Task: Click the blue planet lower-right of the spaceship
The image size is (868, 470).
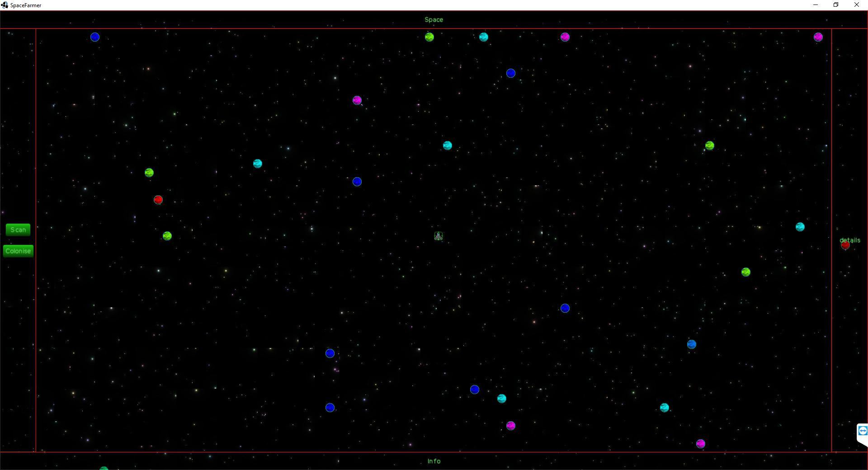Action: pos(565,308)
